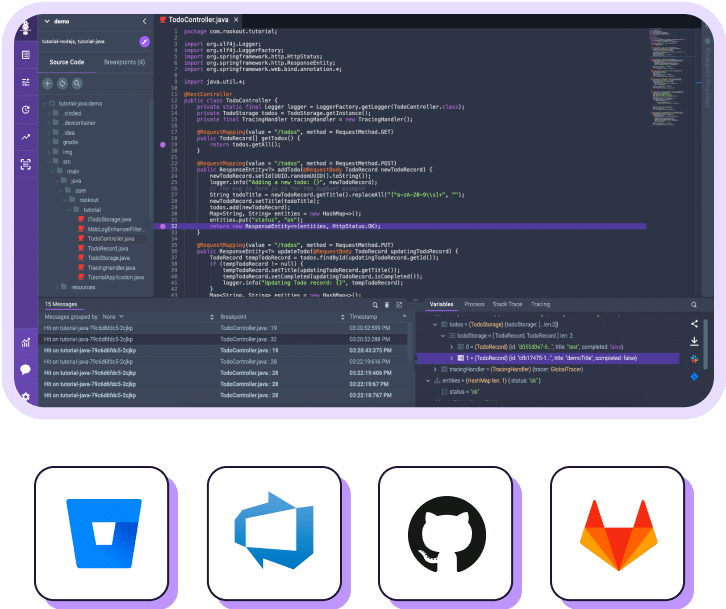The width and height of the screenshot is (726, 609).
Task: Open ITodoStorage.java in the file tree
Action: point(109,220)
